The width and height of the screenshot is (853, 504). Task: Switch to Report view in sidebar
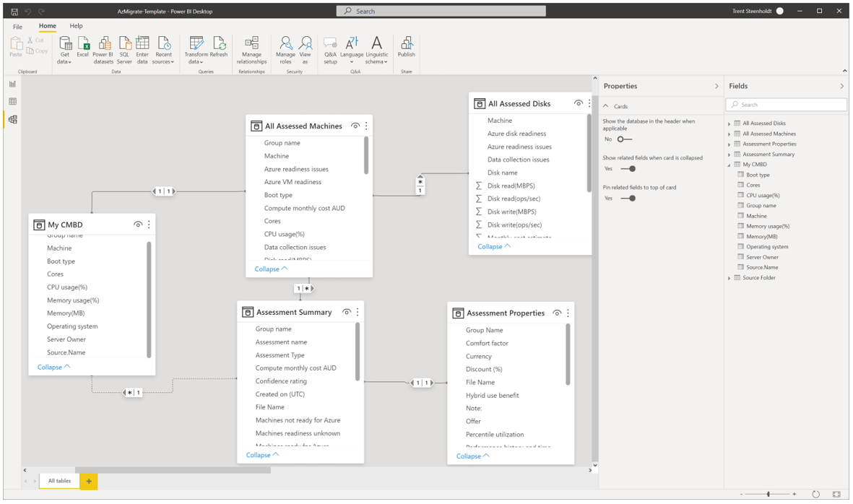coord(12,84)
